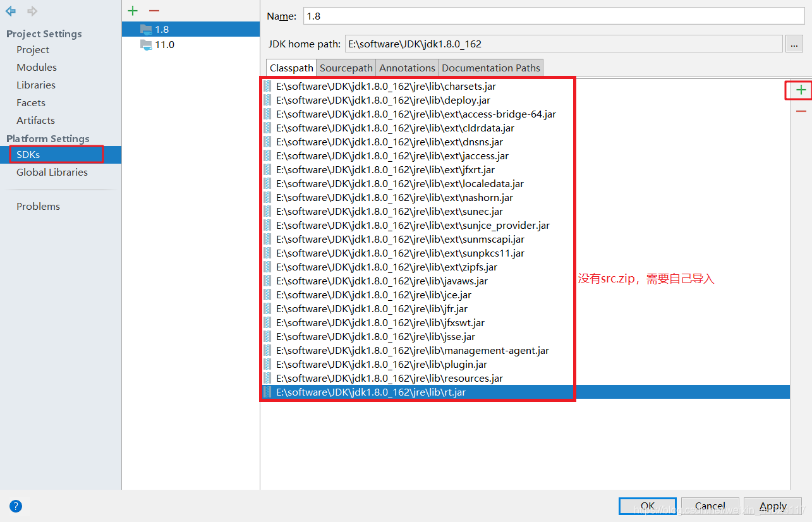The image size is (812, 522).
Task: Select the localedata.jar entry
Action: pos(524,183)
